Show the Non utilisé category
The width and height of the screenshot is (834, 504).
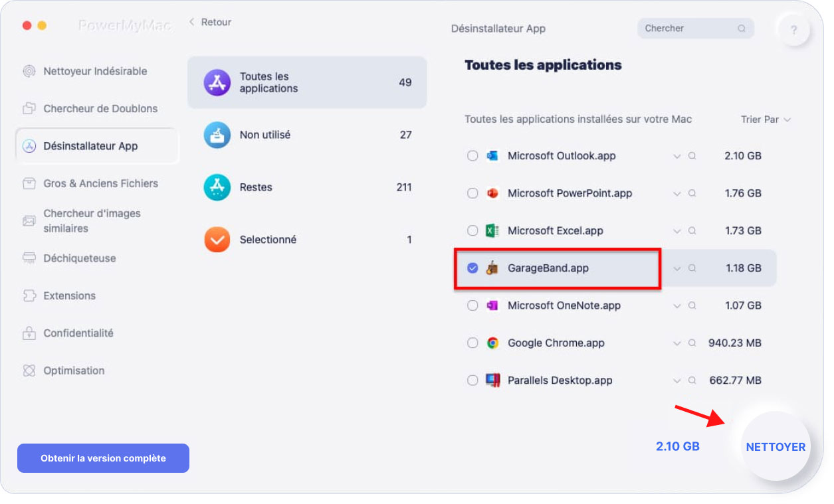point(307,135)
